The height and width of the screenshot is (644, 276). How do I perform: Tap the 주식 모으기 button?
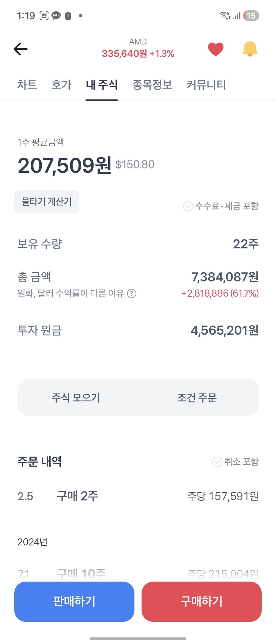click(76, 398)
